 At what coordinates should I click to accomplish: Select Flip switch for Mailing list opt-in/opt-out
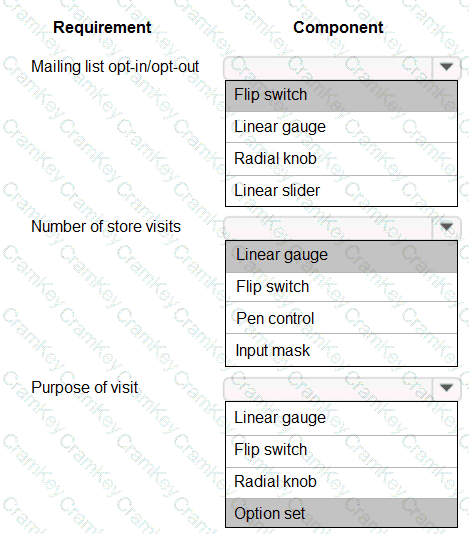pyautogui.click(x=341, y=96)
